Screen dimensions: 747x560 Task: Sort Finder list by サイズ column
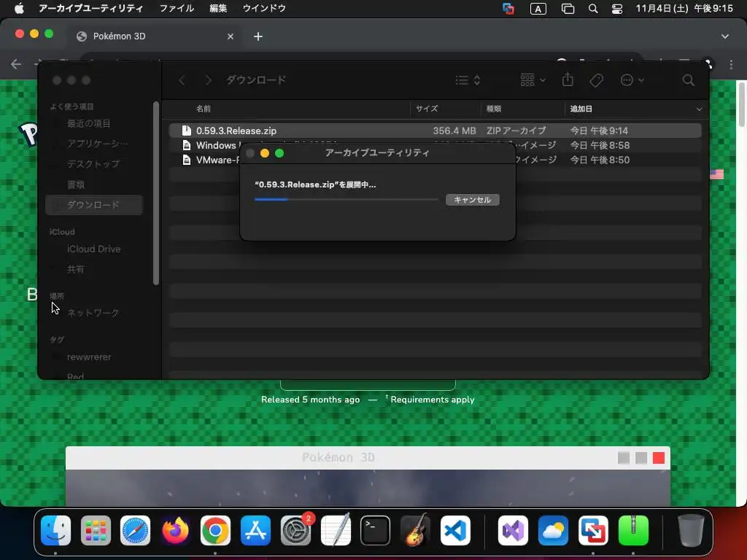pyautogui.click(x=427, y=109)
